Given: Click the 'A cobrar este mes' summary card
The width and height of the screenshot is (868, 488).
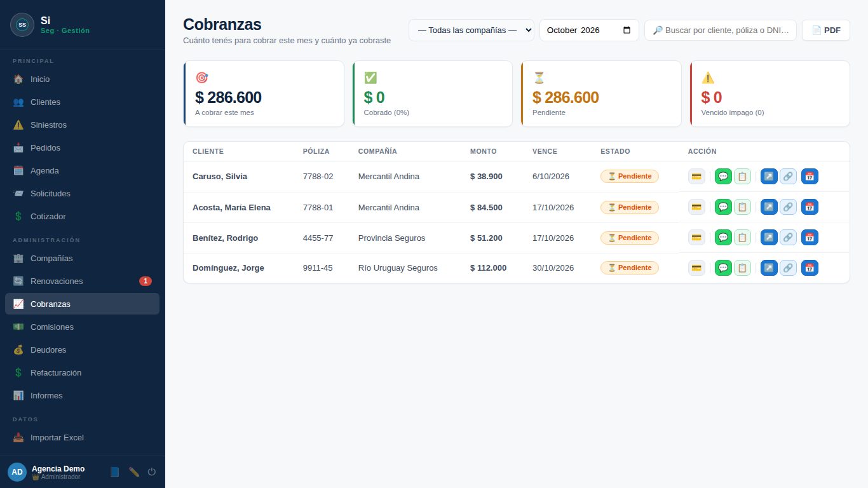Looking at the screenshot, I should (264, 93).
